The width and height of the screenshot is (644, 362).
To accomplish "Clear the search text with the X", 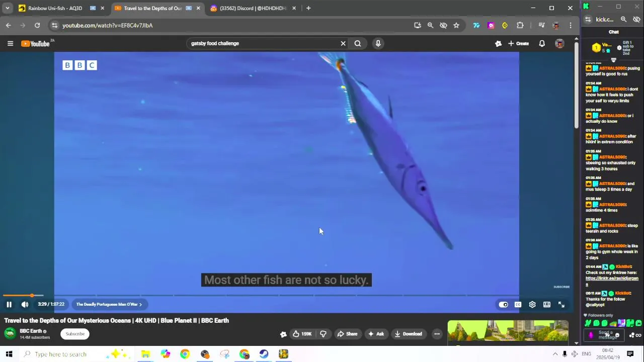I will [x=343, y=43].
